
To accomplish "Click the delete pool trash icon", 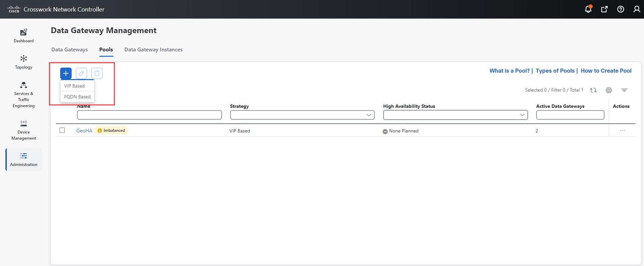I will click(97, 73).
